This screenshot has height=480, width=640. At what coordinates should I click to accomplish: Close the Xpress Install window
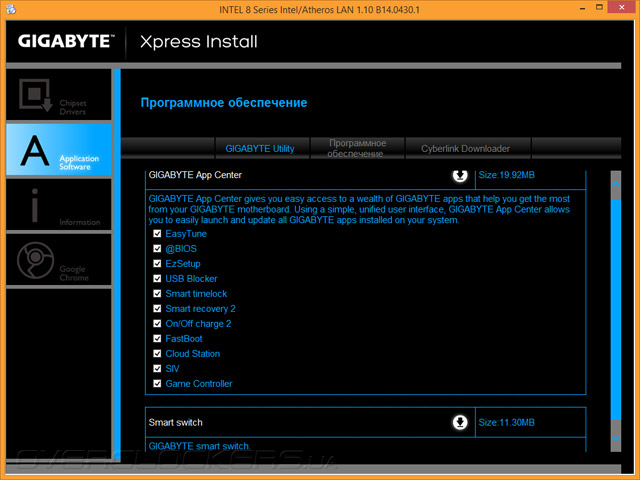click(622, 7)
